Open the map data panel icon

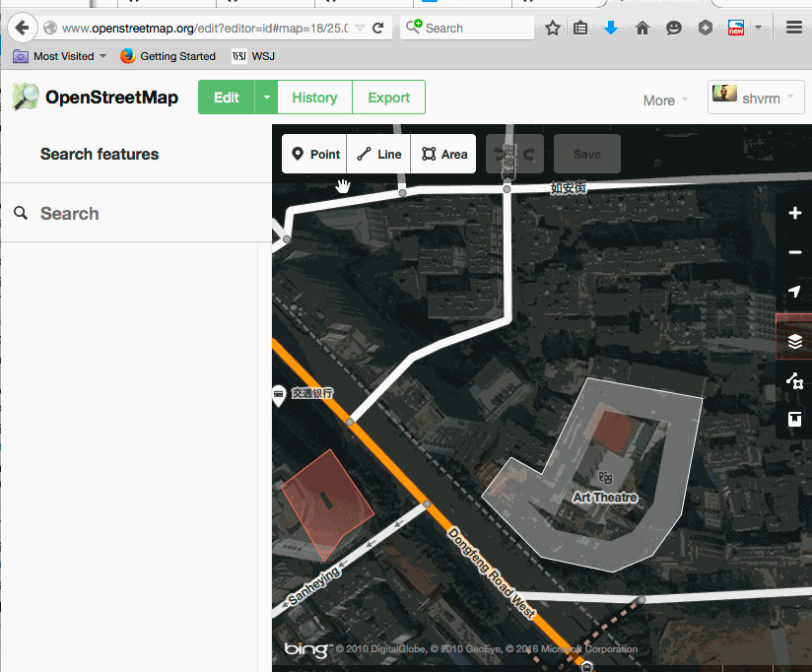tap(795, 380)
